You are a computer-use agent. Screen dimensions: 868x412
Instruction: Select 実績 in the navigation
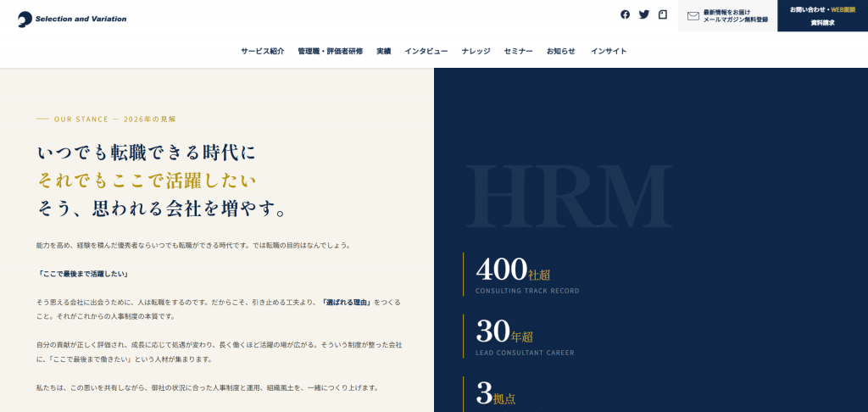[x=384, y=51]
